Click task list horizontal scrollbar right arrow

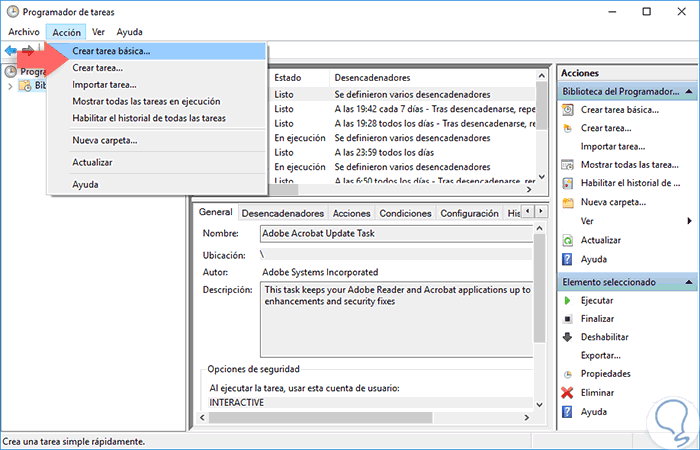529,190
